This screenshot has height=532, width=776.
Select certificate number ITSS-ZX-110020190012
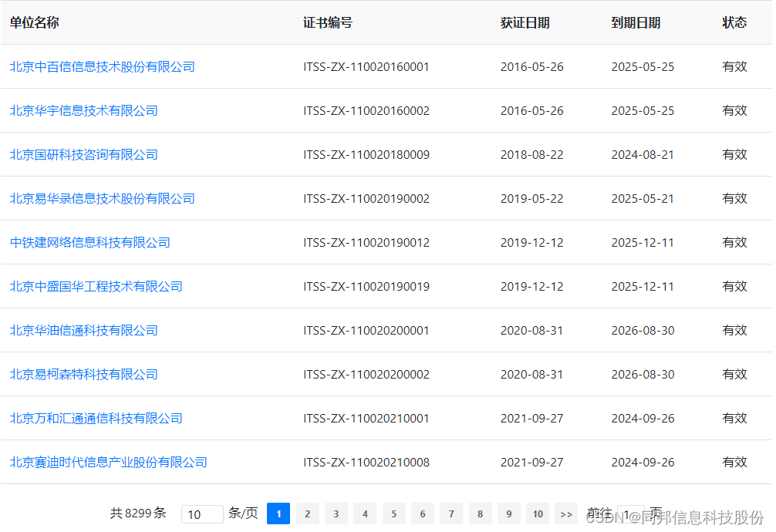tap(366, 243)
